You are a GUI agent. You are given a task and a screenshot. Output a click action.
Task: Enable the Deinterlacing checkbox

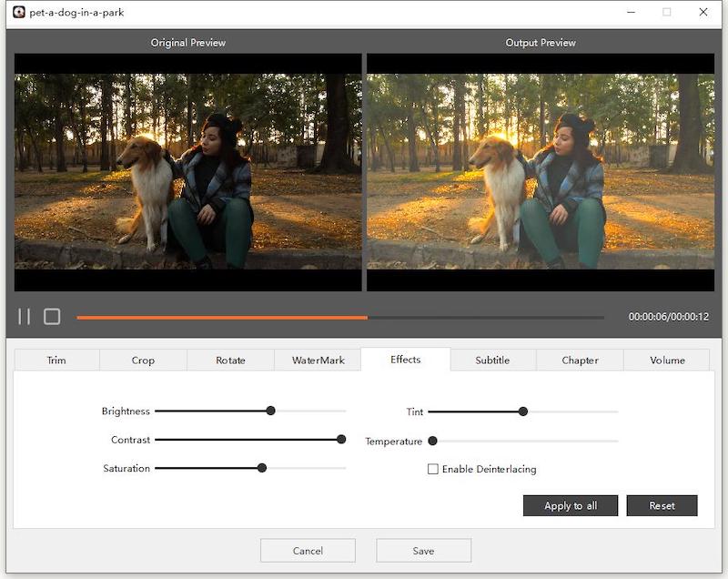pos(433,470)
